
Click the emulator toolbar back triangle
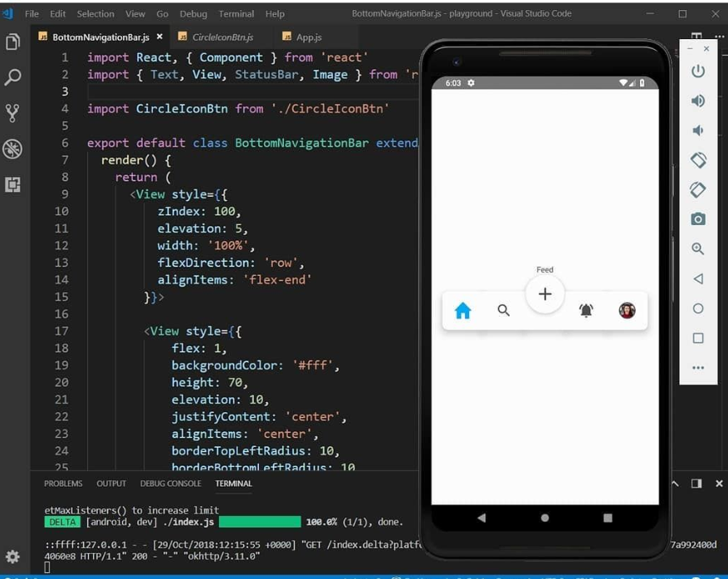point(698,279)
